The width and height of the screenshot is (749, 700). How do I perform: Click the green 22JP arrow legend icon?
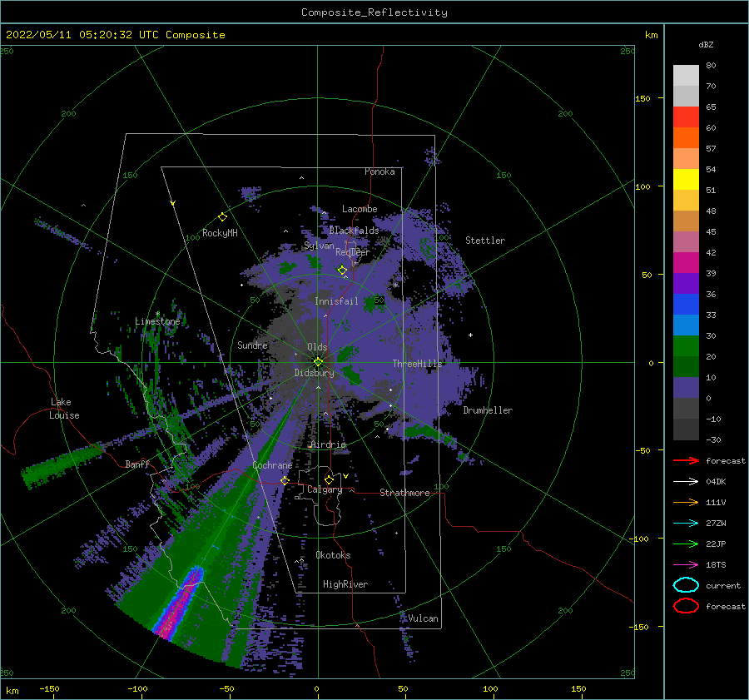coord(686,544)
